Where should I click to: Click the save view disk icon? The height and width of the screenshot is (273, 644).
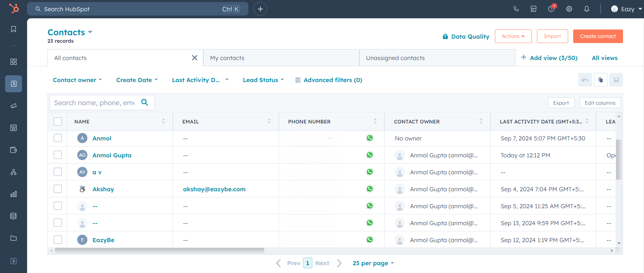point(616,80)
